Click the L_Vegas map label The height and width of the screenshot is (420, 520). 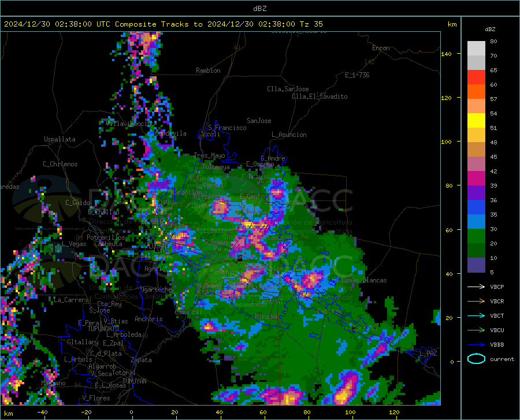click(x=74, y=244)
